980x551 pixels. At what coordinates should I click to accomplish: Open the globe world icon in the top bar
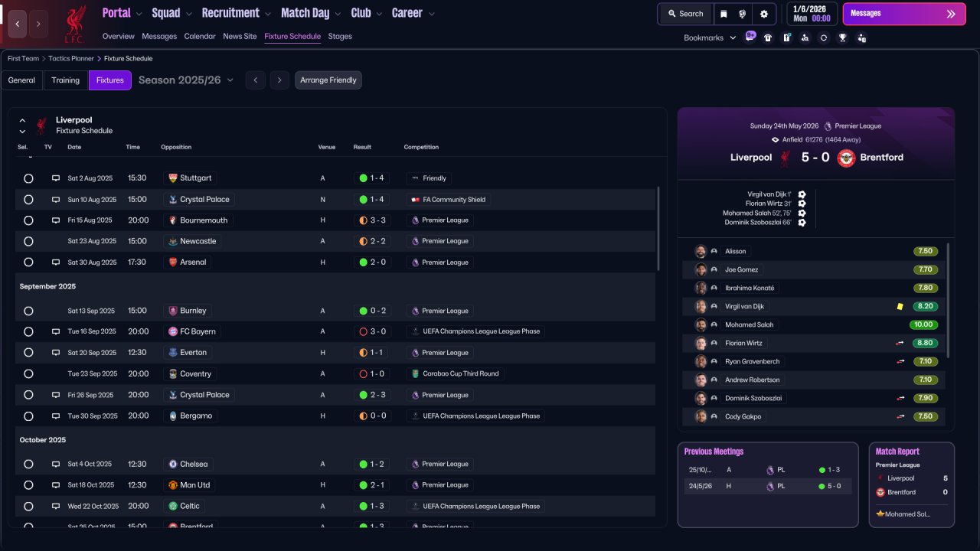[x=743, y=14]
